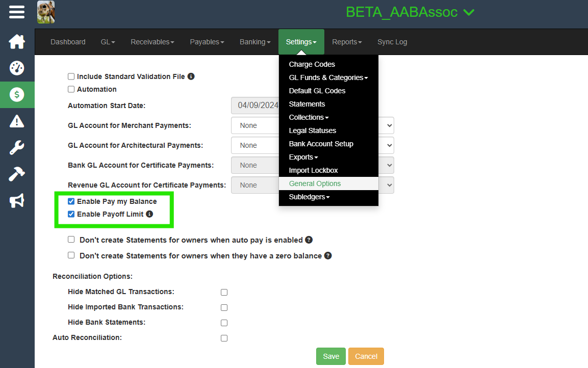Open the hamburger menu icon
The width and height of the screenshot is (588, 368).
[17, 12]
